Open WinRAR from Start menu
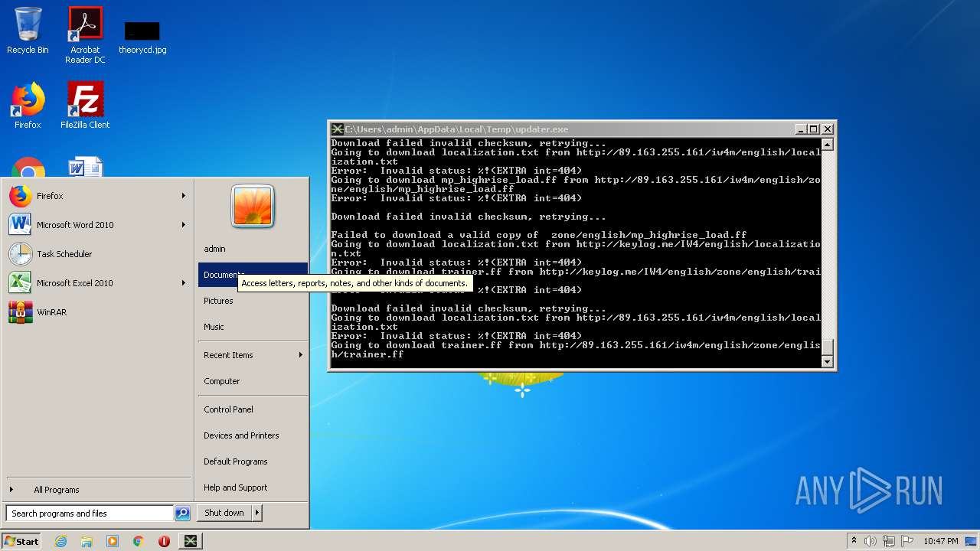Image resolution: width=980 pixels, height=551 pixels. coord(97,312)
